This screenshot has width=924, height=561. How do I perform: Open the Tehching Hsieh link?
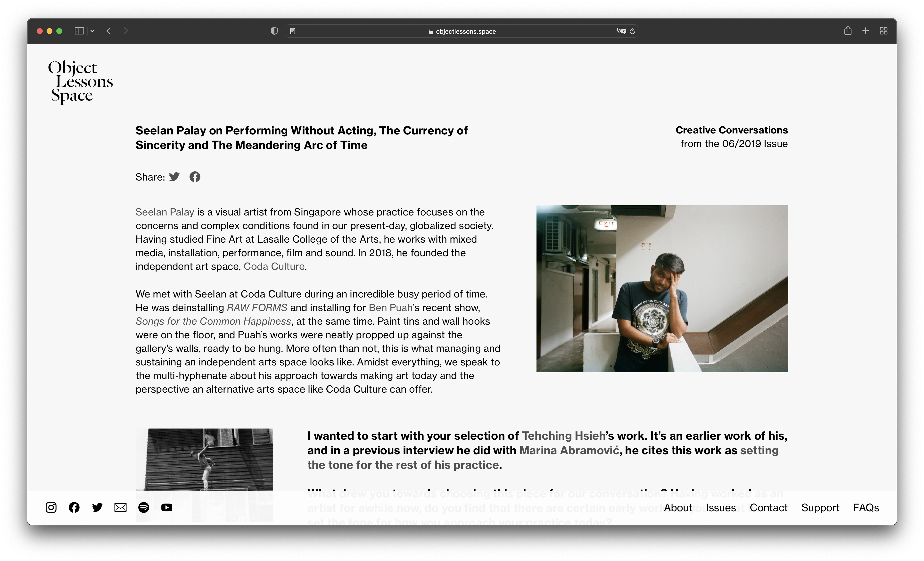click(563, 436)
